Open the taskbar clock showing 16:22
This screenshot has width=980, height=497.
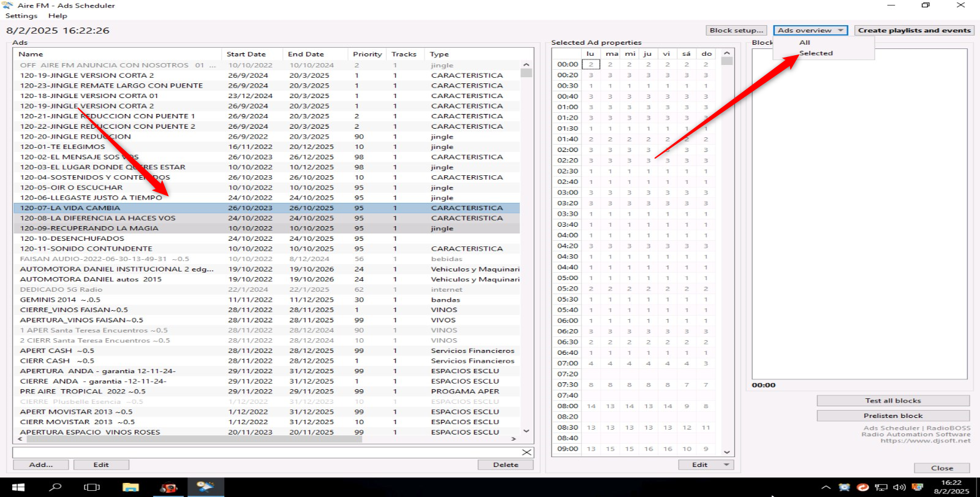(951, 487)
